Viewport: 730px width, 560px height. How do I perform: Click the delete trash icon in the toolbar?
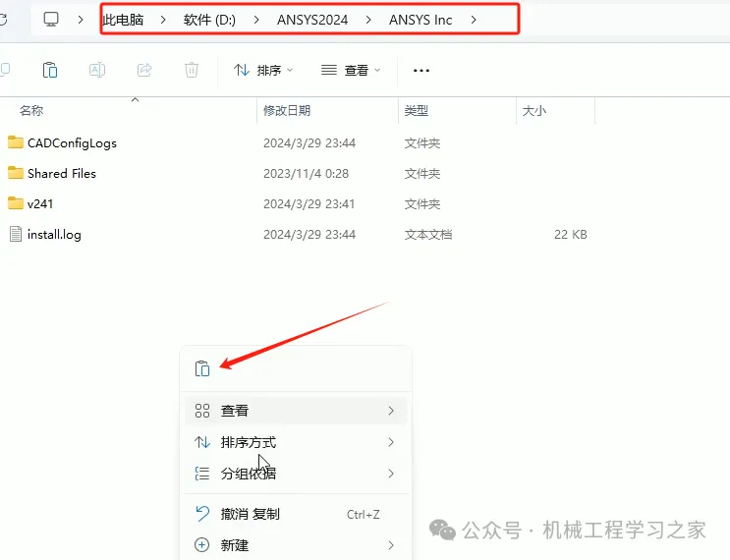[192, 70]
